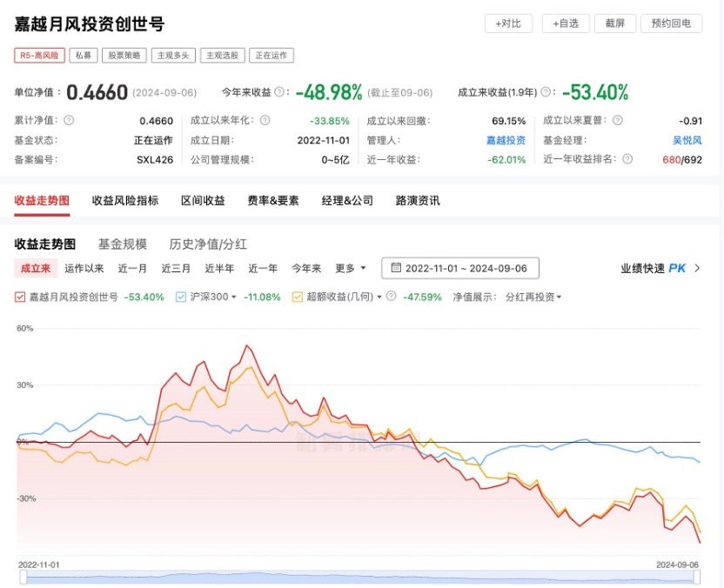Click help icon next to 今年来收益
The image size is (724, 588).
279,92
